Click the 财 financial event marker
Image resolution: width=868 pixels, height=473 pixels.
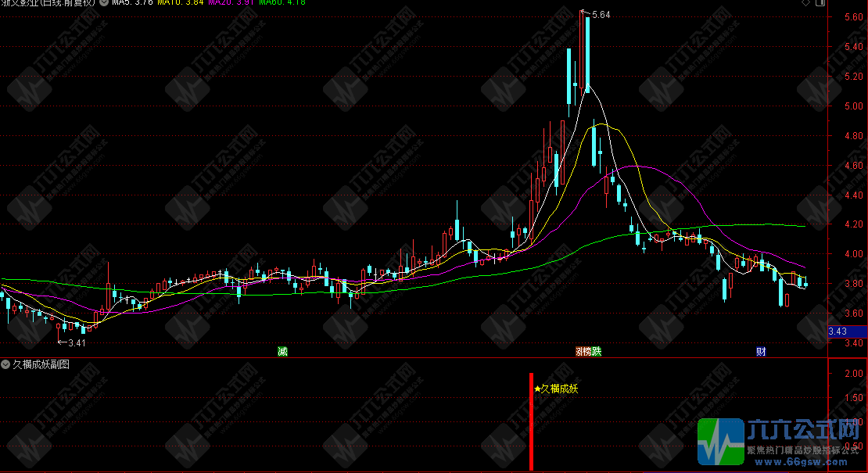click(761, 352)
